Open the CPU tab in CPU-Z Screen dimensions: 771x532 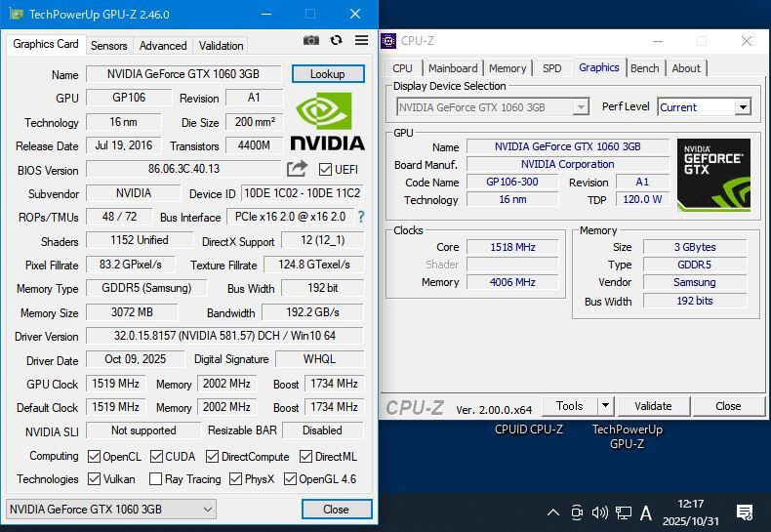(402, 68)
